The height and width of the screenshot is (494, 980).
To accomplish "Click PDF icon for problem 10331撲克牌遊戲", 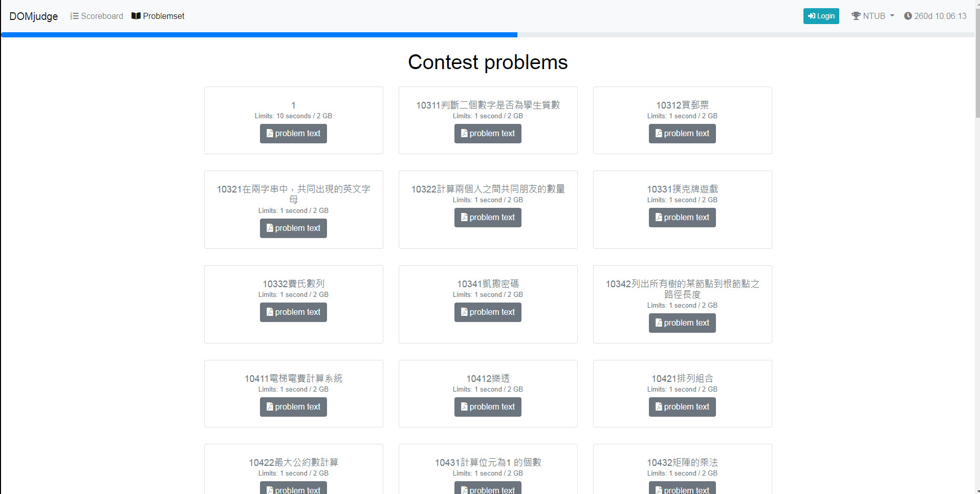I will (659, 217).
